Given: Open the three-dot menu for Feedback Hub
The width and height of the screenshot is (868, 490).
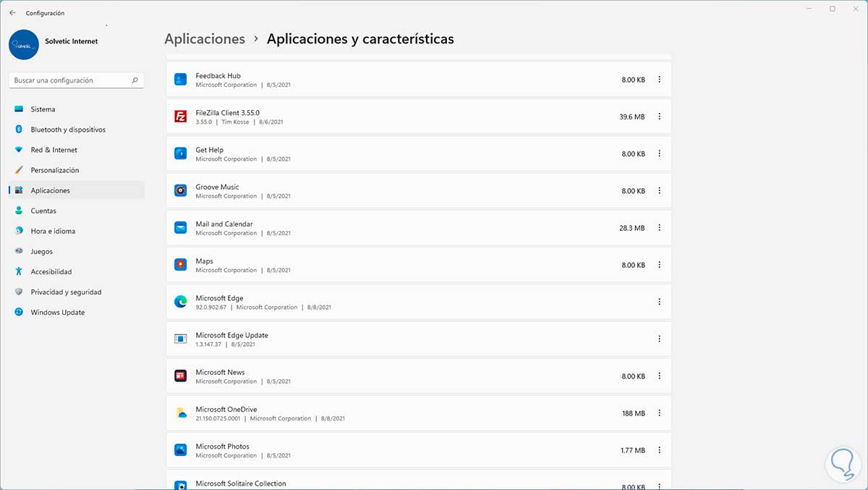Looking at the screenshot, I should click(659, 80).
